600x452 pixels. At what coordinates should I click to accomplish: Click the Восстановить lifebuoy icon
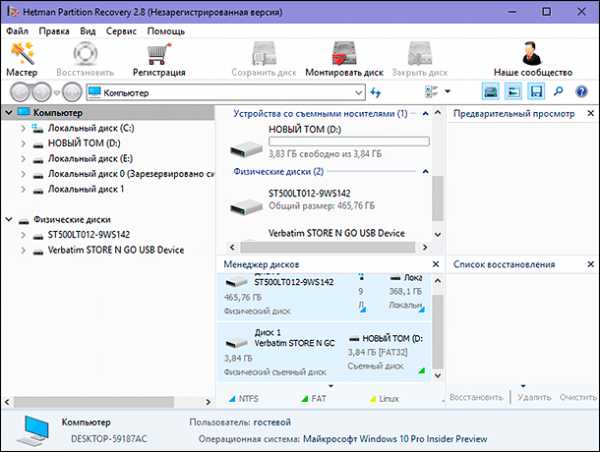click(x=85, y=54)
